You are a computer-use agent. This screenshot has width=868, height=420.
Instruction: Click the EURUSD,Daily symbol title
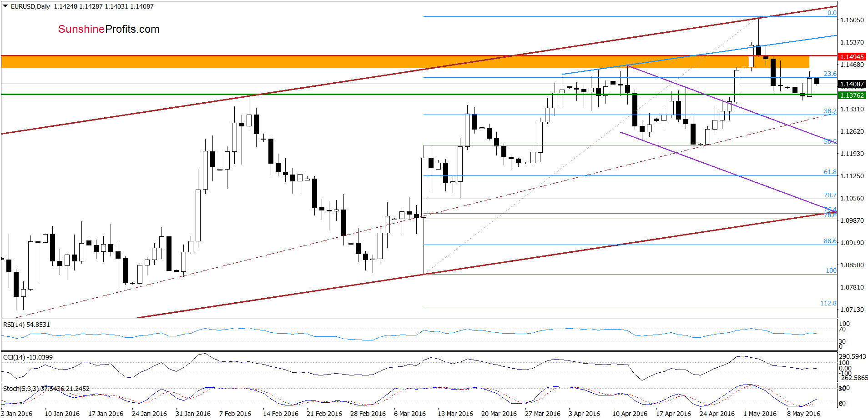pos(30,6)
